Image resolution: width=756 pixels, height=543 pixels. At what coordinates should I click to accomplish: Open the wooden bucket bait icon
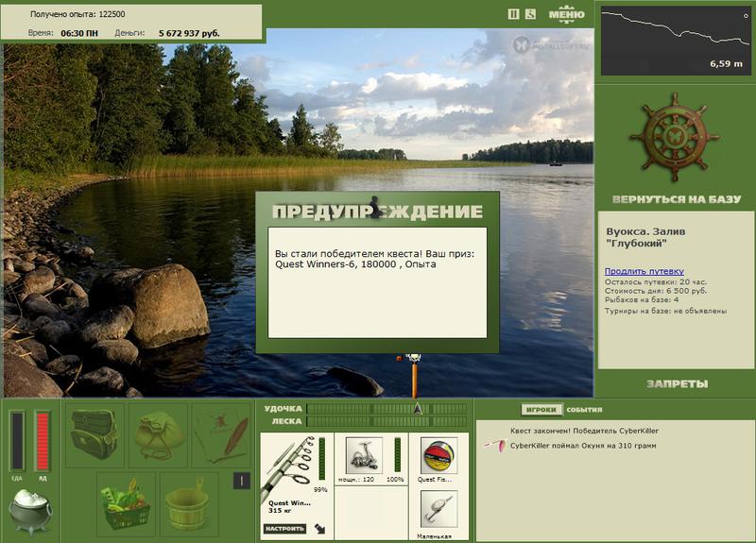tap(188, 504)
